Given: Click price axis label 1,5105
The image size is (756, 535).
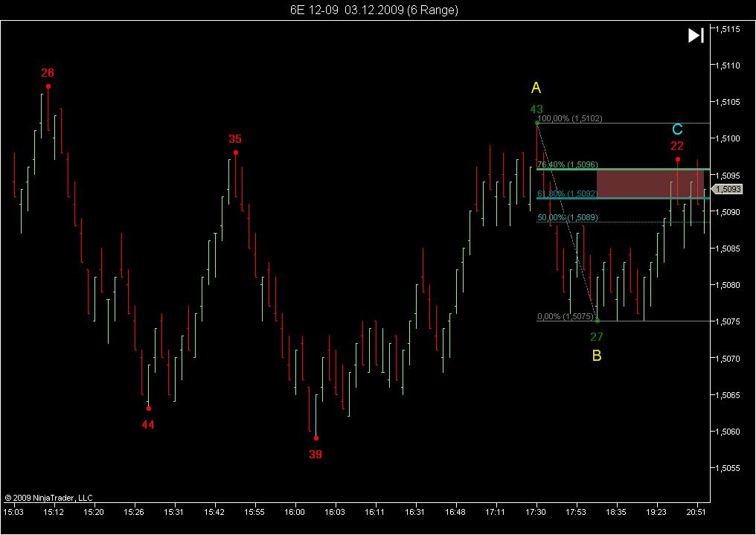Looking at the screenshot, I should pos(728,102).
